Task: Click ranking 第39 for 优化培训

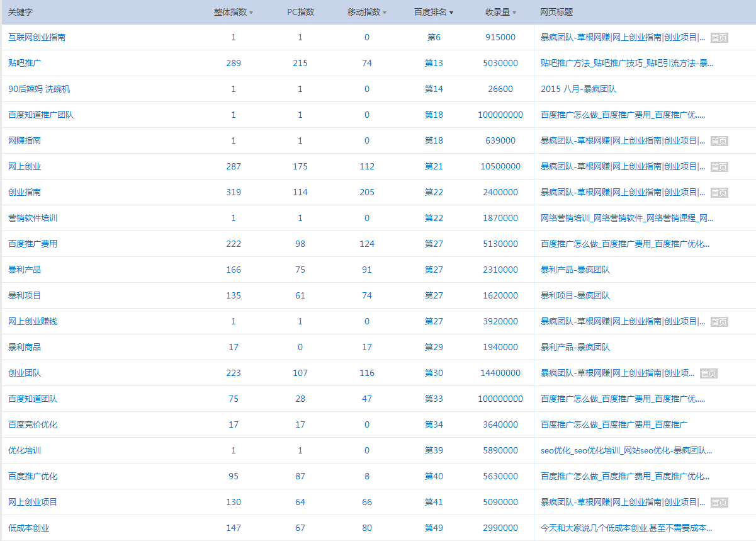Action: tap(434, 450)
